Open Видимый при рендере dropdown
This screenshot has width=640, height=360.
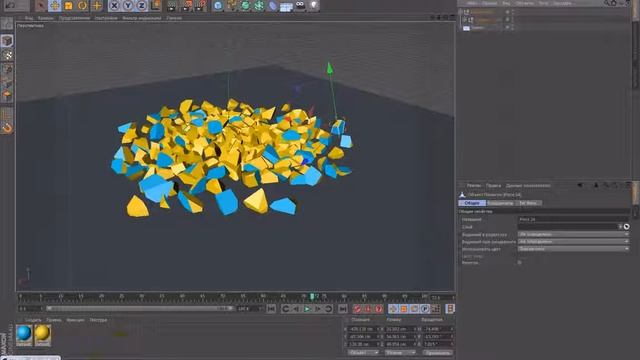pyautogui.click(x=573, y=242)
